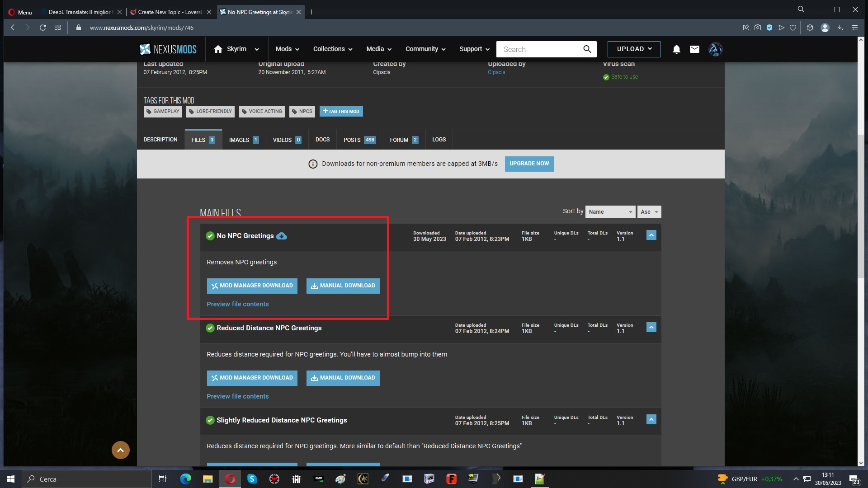Open Task View on the taskbar
Viewport: 868px width, 488px height.
[x=163, y=479]
